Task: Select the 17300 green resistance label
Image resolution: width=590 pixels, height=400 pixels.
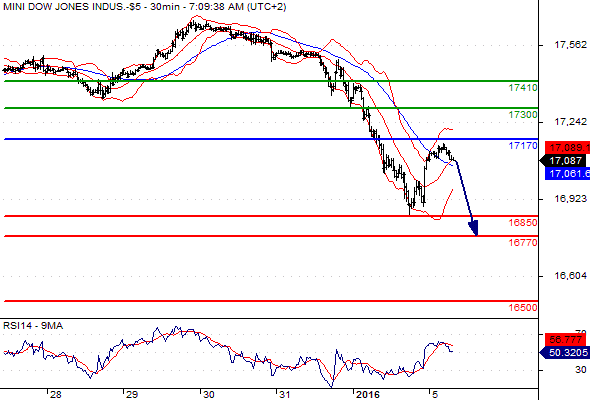Action: tap(523, 115)
